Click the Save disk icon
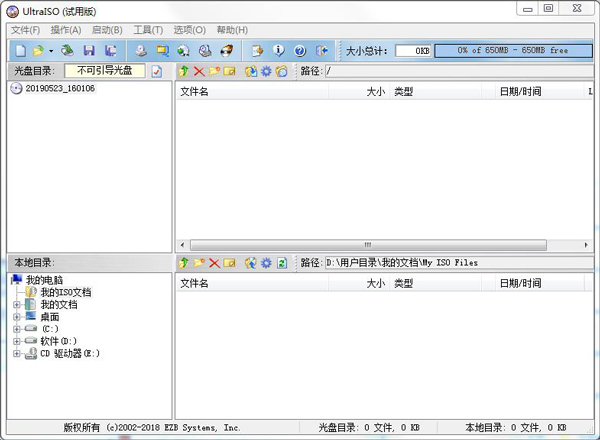This screenshot has height=440, width=600. coord(89,50)
